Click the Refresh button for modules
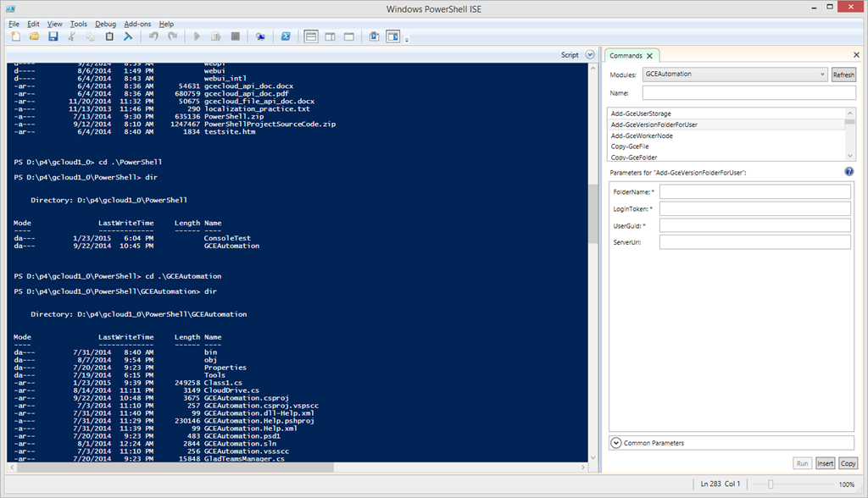 [843, 75]
